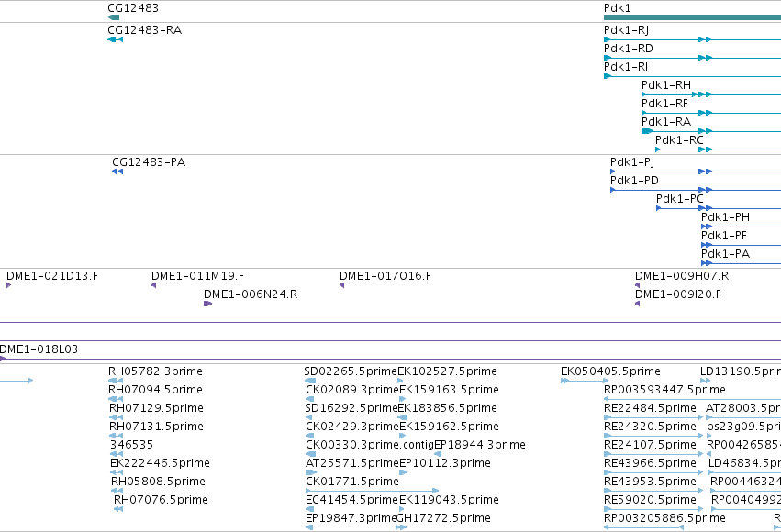Select EST RE24320.5prime
The image size is (781, 532).
click(653, 436)
